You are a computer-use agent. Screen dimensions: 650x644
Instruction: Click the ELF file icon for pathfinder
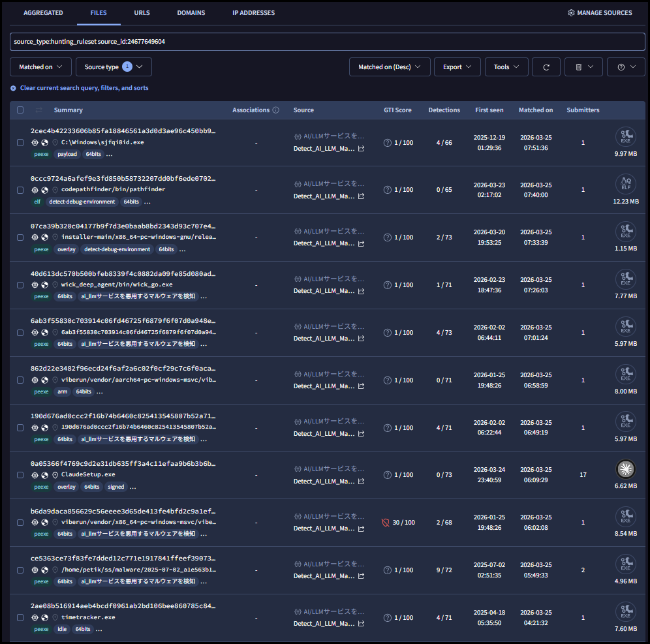pyautogui.click(x=625, y=184)
